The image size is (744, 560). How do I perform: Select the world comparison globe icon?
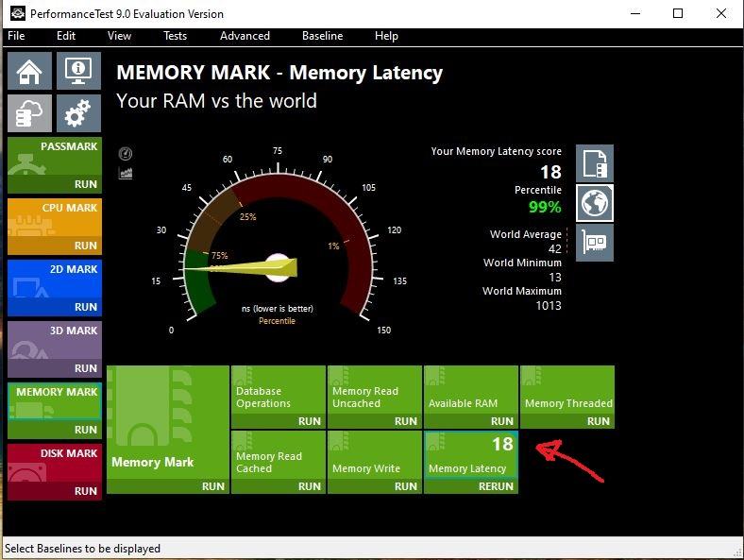coord(595,203)
